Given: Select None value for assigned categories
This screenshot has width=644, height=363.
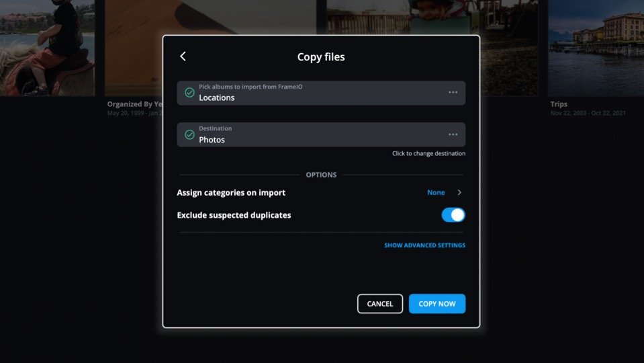Looking at the screenshot, I should tap(436, 192).
